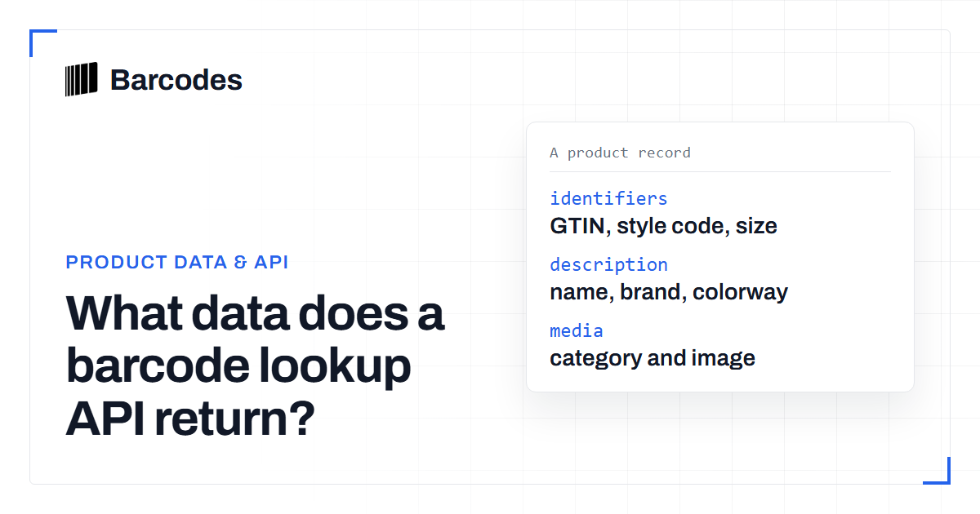Select the 'description' field label

(x=608, y=264)
